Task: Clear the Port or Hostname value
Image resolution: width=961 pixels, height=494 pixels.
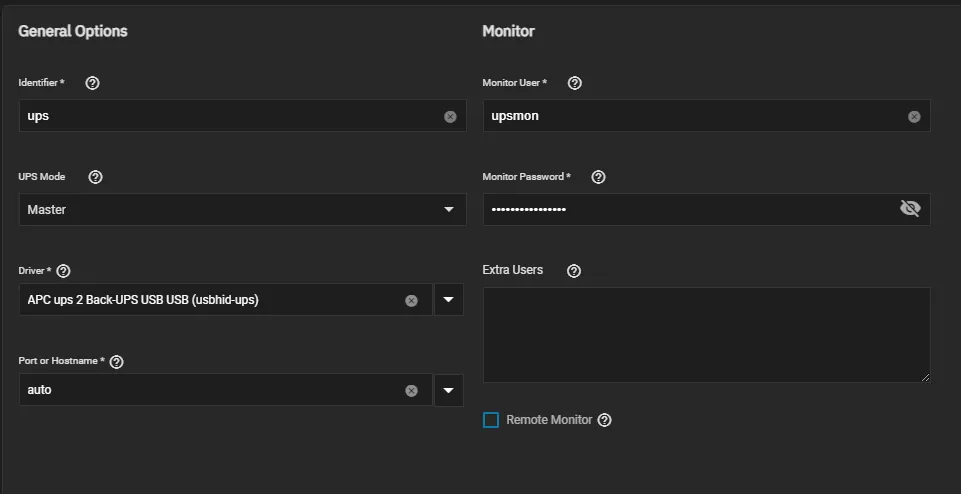Action: [x=411, y=390]
